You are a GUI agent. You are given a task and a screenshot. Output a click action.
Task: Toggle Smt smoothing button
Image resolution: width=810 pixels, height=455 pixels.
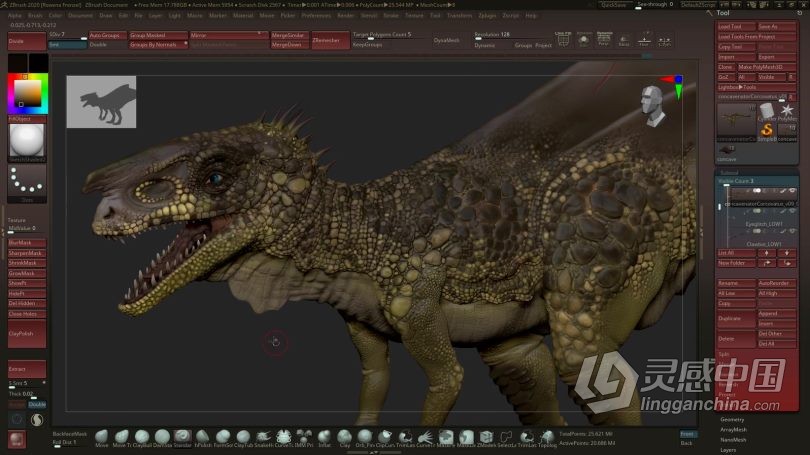(x=67, y=45)
